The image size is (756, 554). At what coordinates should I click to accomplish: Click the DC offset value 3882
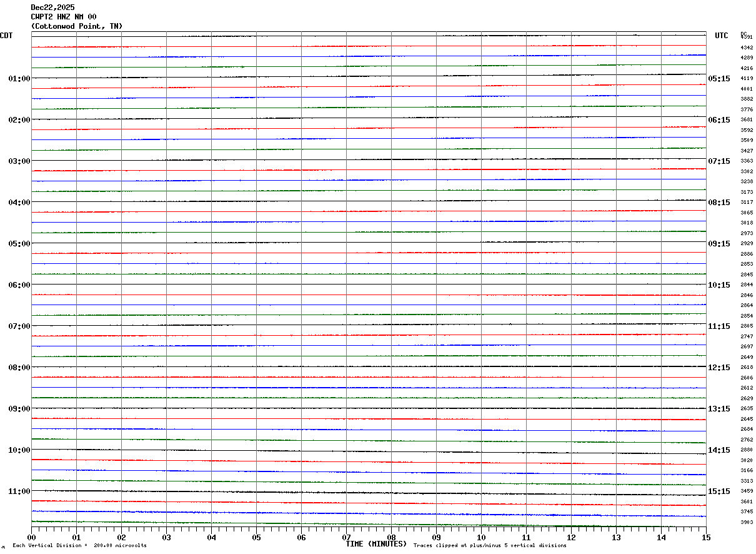pos(747,99)
